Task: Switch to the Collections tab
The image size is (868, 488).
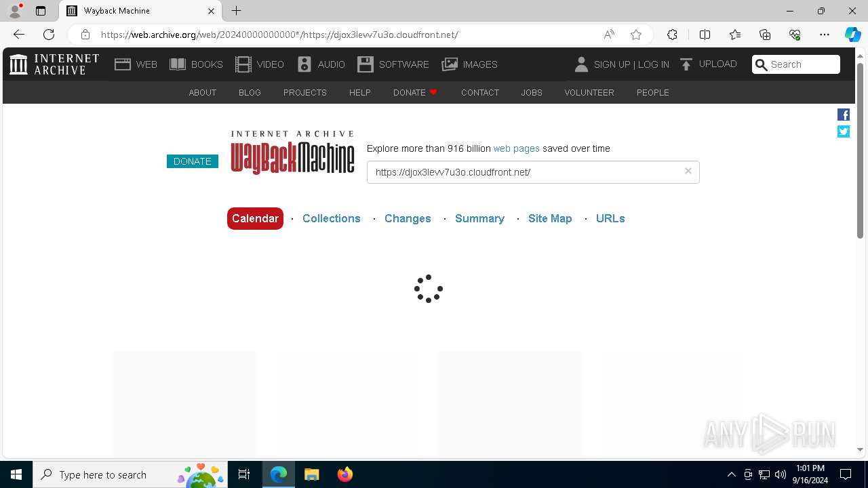Action: point(332,218)
